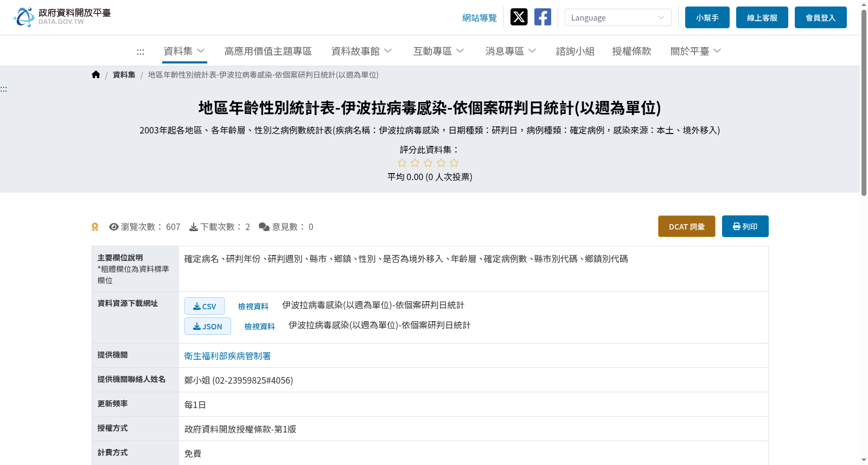Expand the 資料集 menu
Image resolution: width=868 pixels, height=465 pixels.
point(184,51)
